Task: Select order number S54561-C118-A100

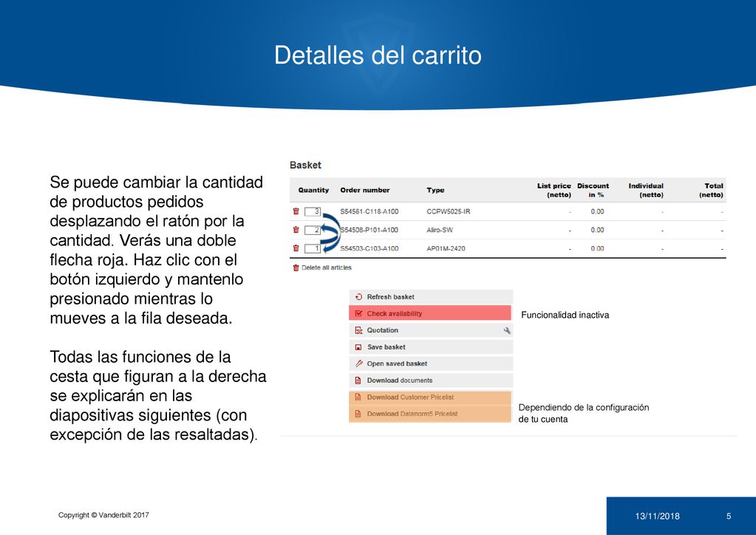Action: (370, 211)
